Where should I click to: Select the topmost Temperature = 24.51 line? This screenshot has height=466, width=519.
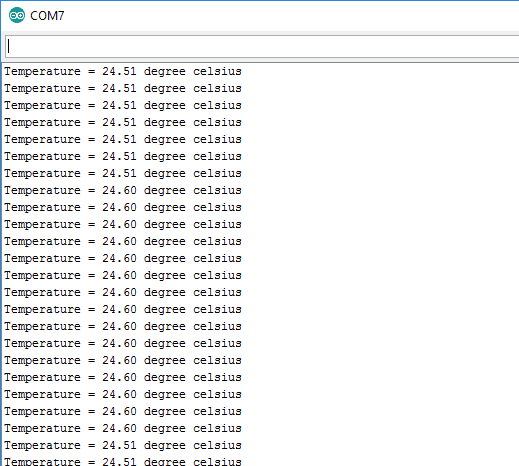(x=123, y=71)
